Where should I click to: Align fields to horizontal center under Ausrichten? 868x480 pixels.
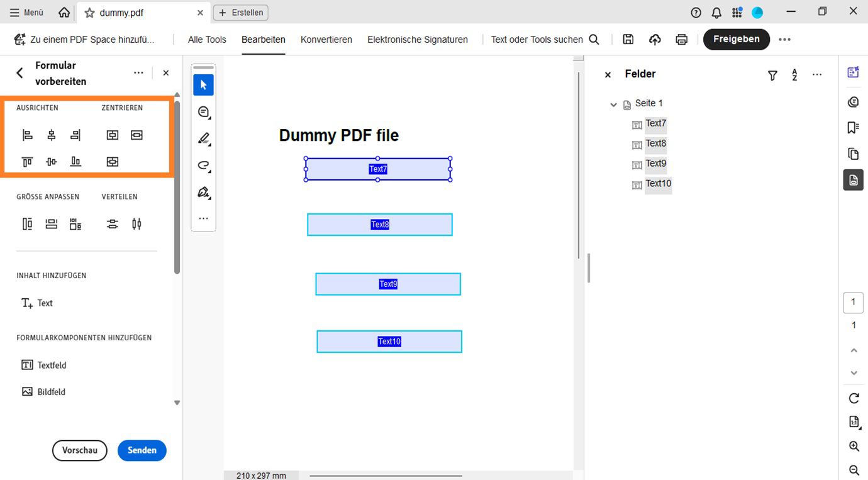52,135
